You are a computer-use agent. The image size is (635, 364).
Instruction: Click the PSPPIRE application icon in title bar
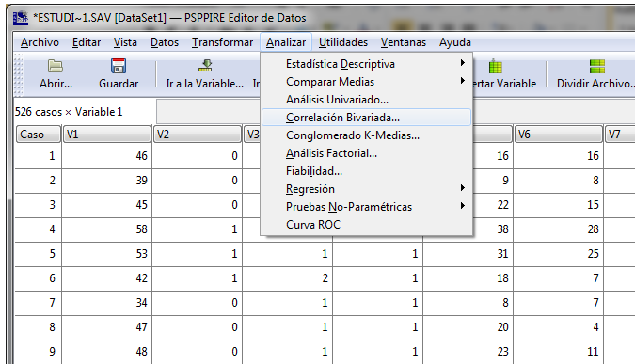pyautogui.click(x=21, y=18)
